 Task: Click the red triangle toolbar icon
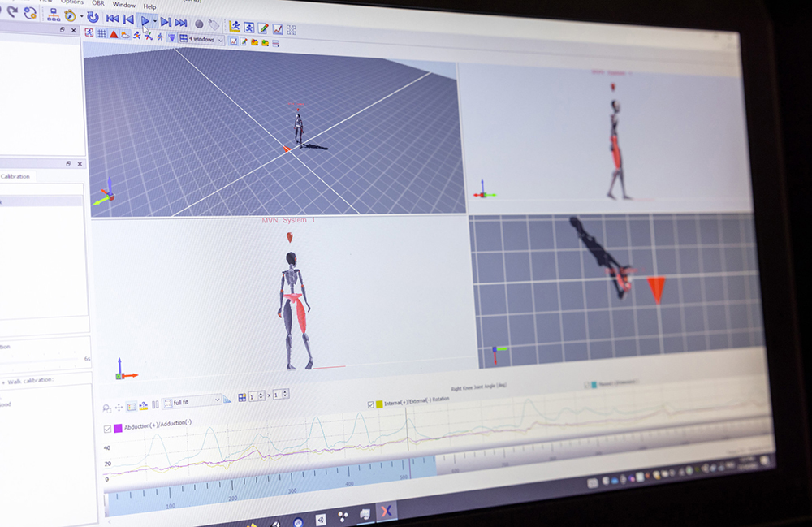(x=114, y=34)
